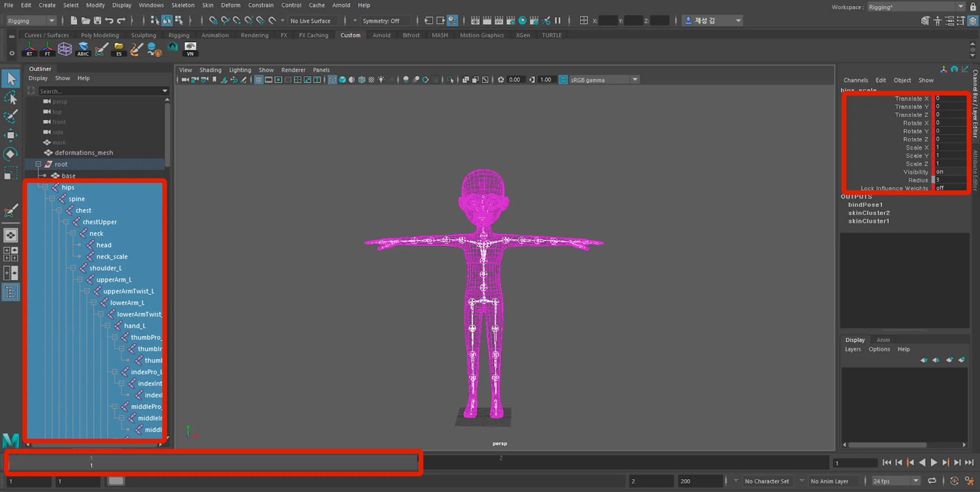Click the New Scene icon
Viewport: 980px width, 492px height.
pyautogui.click(x=74, y=20)
